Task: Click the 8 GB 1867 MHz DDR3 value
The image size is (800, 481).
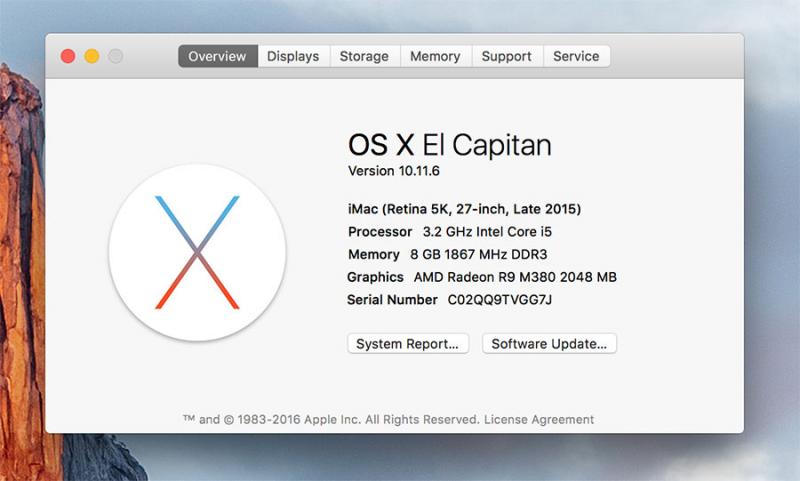Action: [479, 255]
